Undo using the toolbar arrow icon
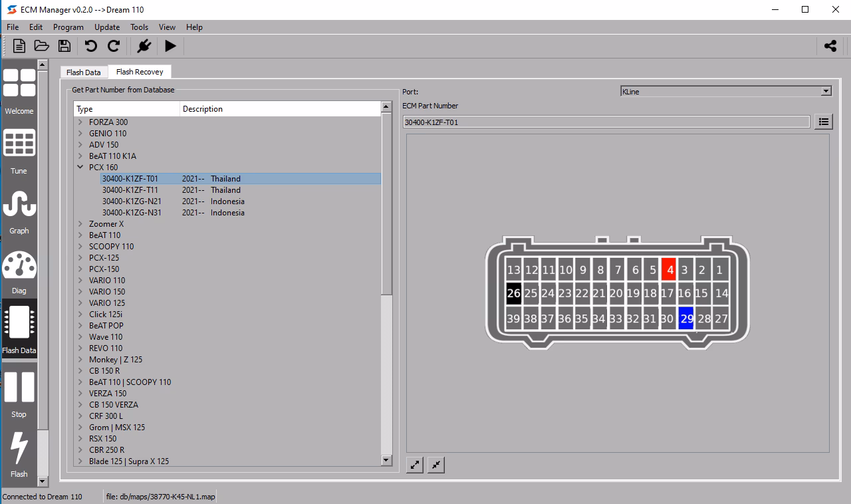 coord(92,46)
